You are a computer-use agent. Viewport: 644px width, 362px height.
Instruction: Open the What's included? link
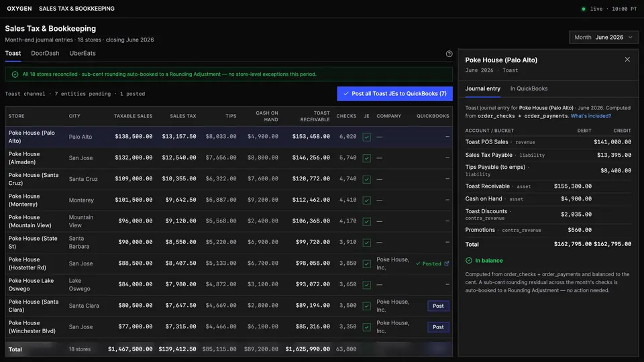(x=590, y=116)
